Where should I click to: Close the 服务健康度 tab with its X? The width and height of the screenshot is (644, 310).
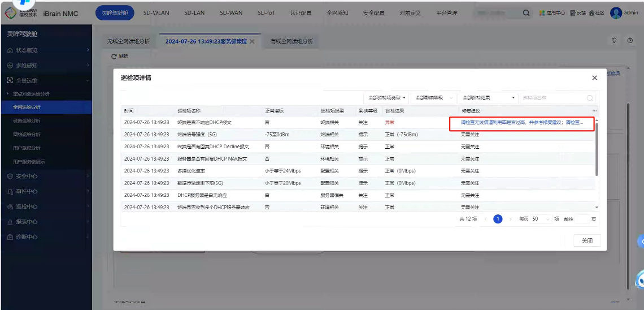click(252, 41)
